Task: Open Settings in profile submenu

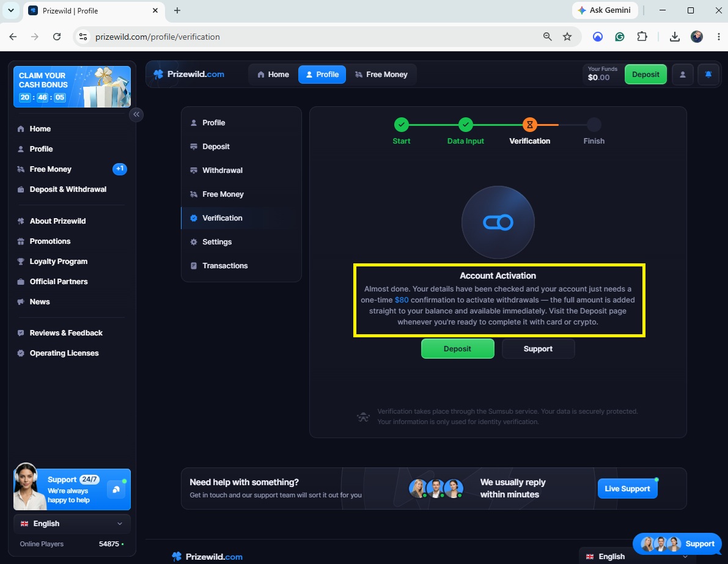Action: click(x=241, y=242)
